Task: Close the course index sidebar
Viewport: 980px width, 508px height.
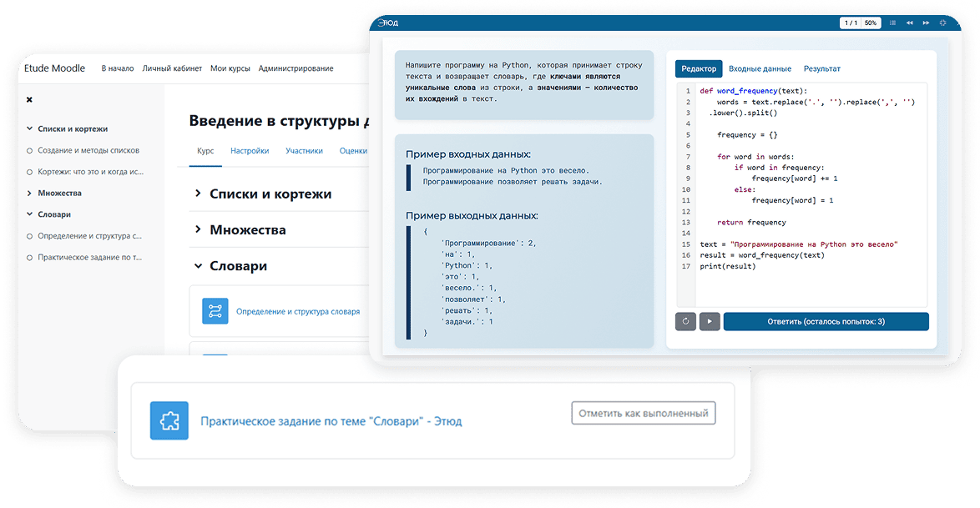Action: [29, 99]
